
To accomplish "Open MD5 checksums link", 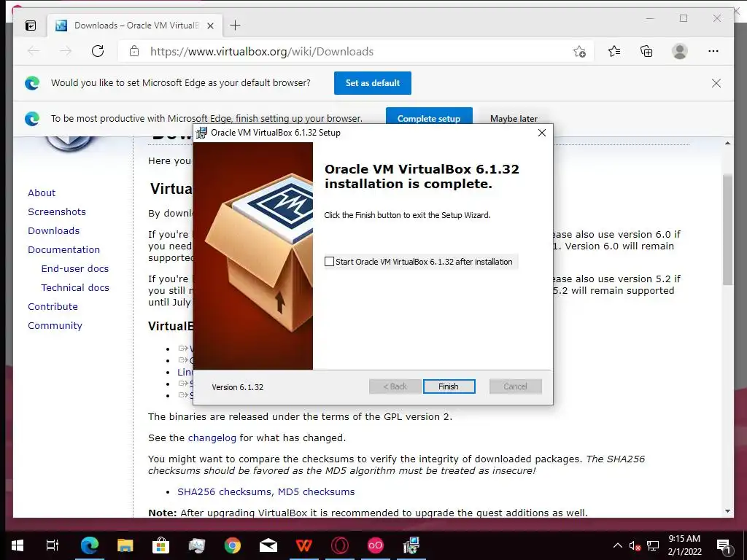I will pos(316,492).
